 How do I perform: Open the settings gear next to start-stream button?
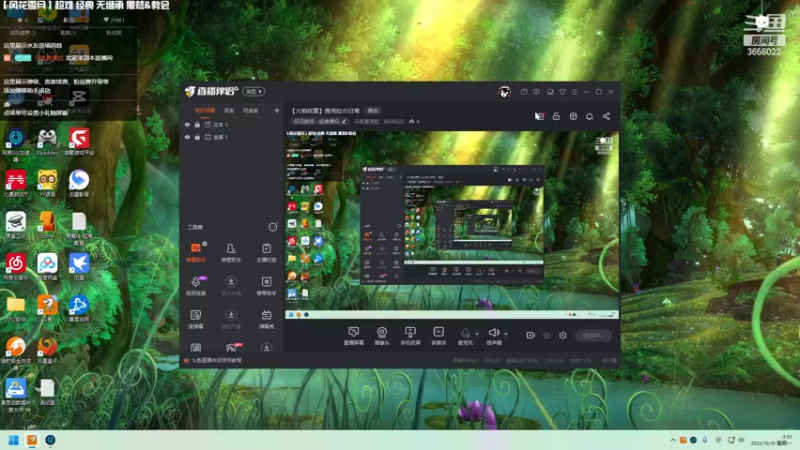563,335
